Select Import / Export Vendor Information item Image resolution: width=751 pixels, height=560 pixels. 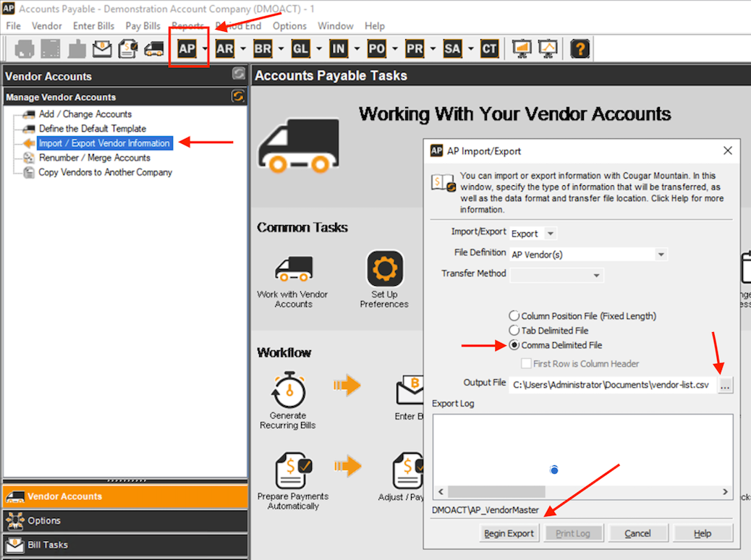pos(104,143)
